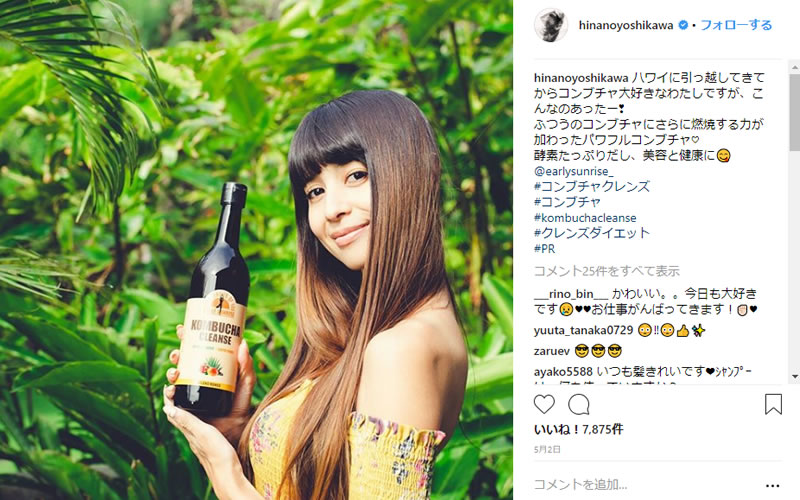Open commenter yuuta_tanaka0729 profile
Image resolution: width=800 pixels, height=500 pixels.
[583, 331]
